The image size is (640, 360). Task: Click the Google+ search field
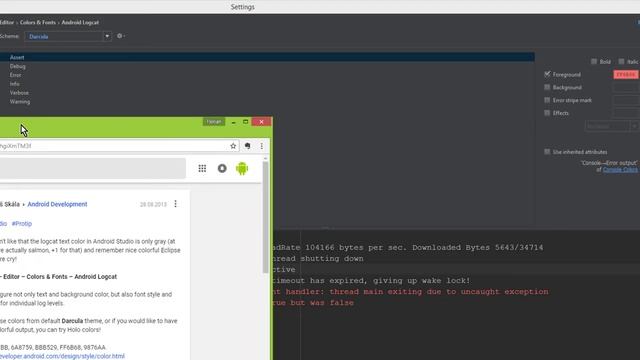tap(93, 168)
